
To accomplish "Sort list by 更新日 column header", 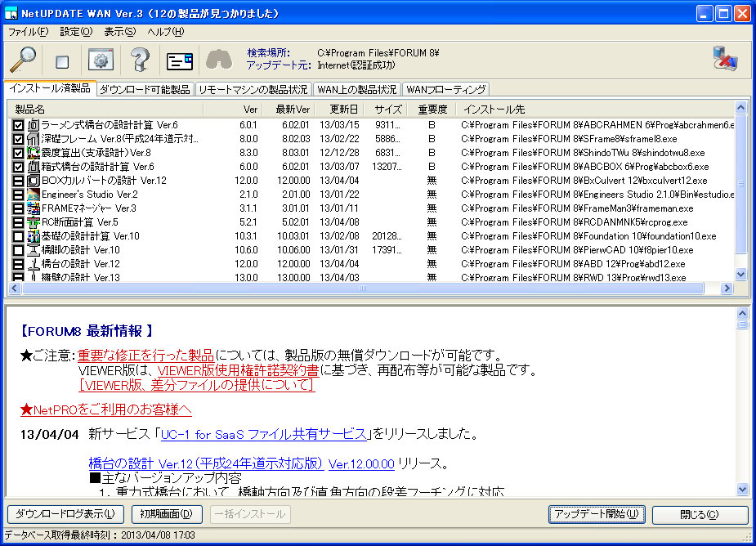I will [339, 110].
